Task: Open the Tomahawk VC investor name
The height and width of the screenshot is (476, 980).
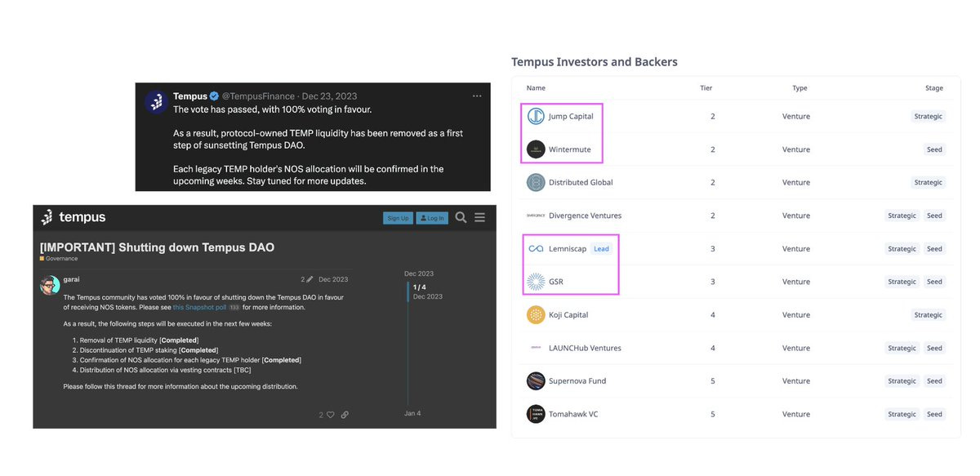Action: coord(573,414)
